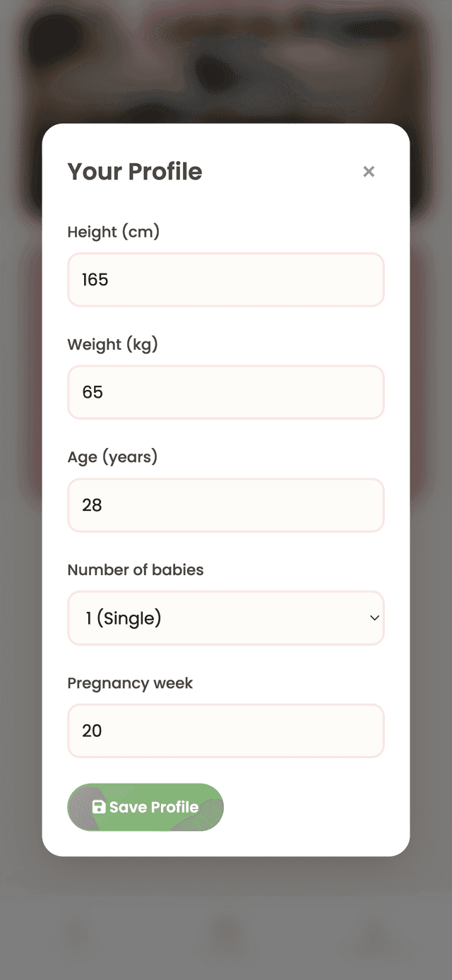The height and width of the screenshot is (980, 452).
Task: Click the 'Weight (kg)' label
Action: (113, 344)
